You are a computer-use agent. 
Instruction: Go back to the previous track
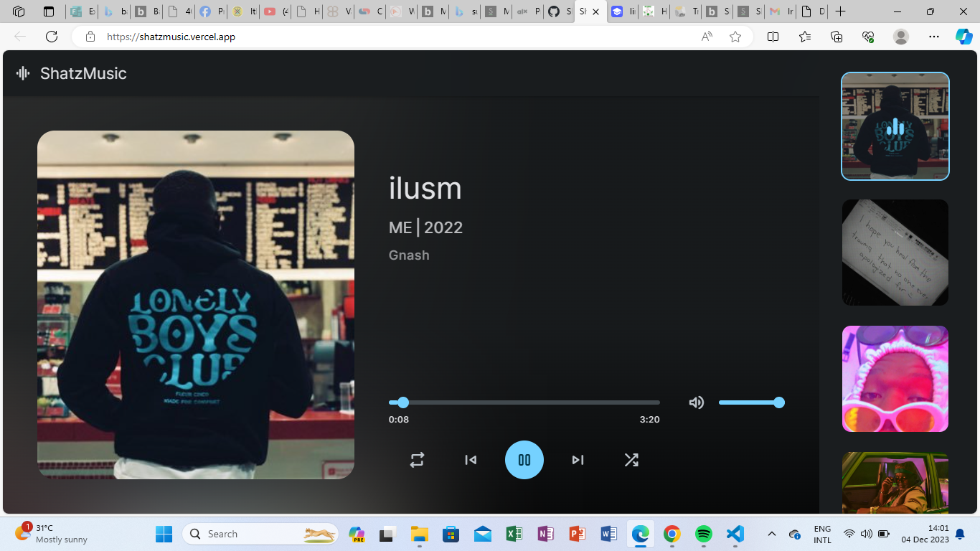pyautogui.click(x=471, y=460)
